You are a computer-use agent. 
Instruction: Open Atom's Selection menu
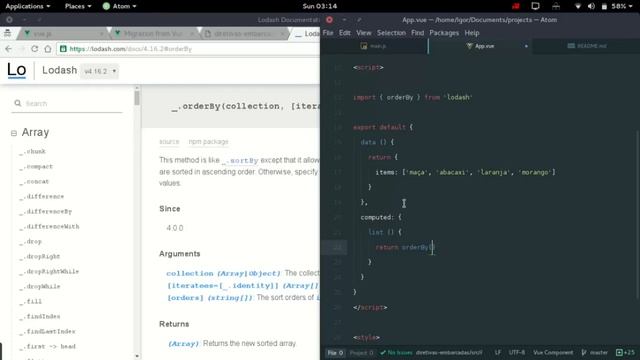click(x=391, y=33)
